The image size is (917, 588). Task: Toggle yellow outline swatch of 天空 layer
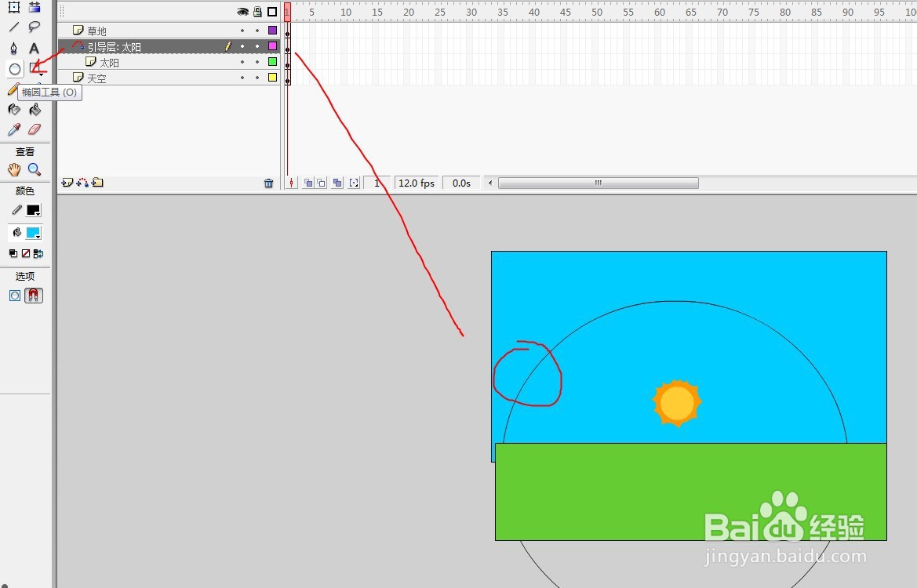tap(272, 77)
